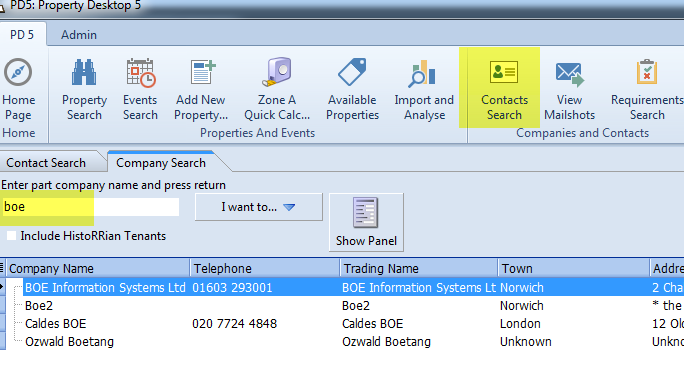This screenshot has width=684, height=386.
Task: Open Import and Analyse tool
Action: click(424, 89)
